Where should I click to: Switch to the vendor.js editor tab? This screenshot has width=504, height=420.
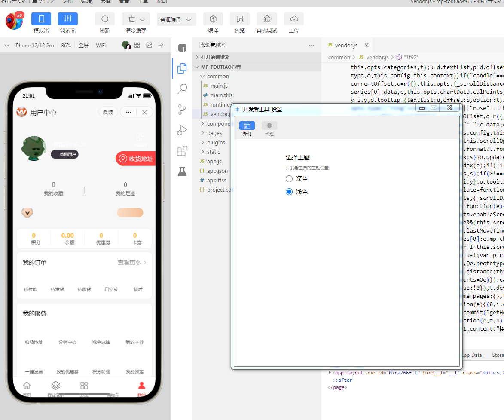point(346,45)
